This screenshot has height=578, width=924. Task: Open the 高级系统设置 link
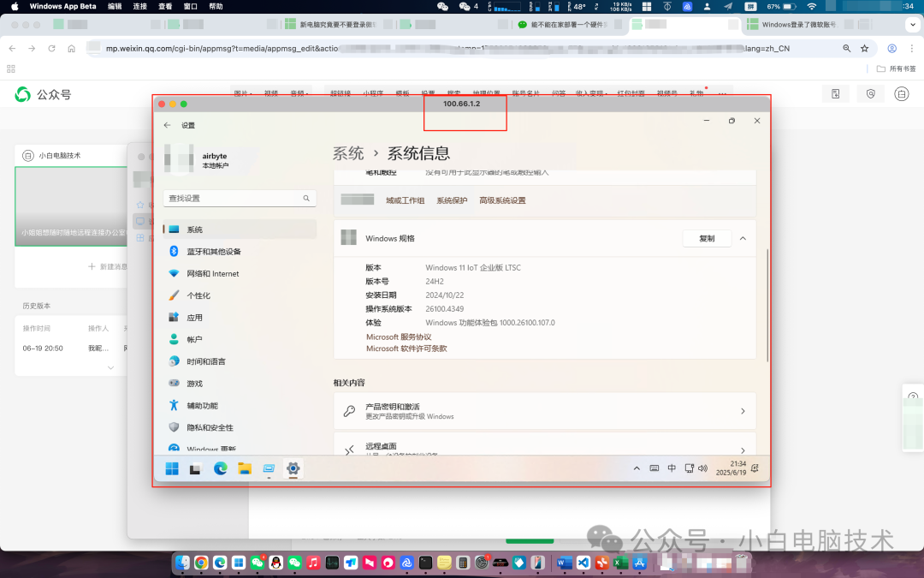pos(502,200)
